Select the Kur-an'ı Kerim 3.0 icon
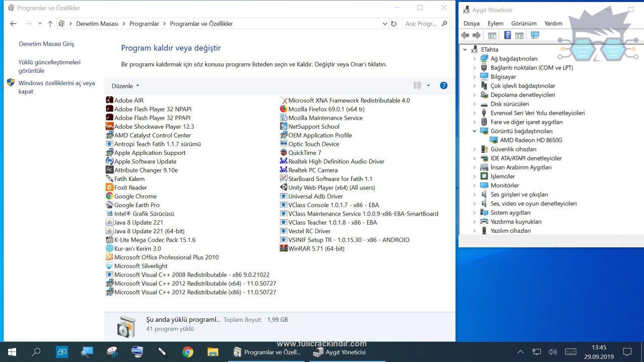The image size is (644, 362). coord(110,248)
